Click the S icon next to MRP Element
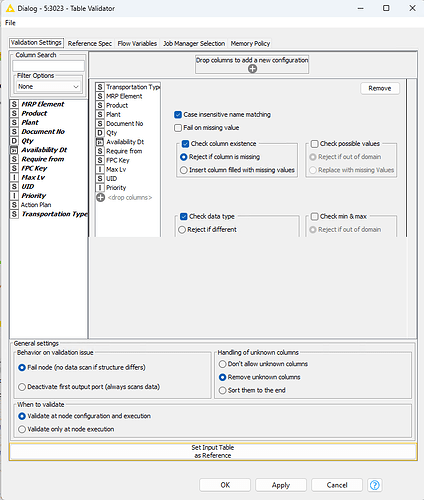Image resolution: width=424 pixels, height=500 pixels. (14, 104)
